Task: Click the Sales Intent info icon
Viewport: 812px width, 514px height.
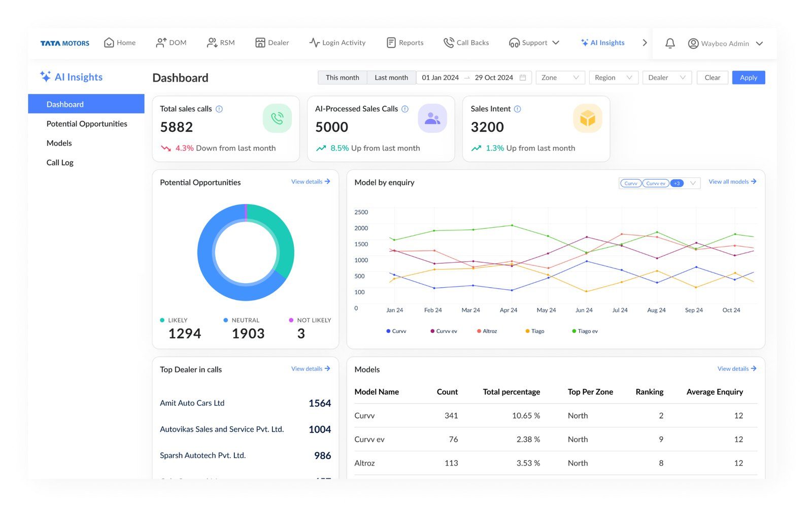Action: 517,109
